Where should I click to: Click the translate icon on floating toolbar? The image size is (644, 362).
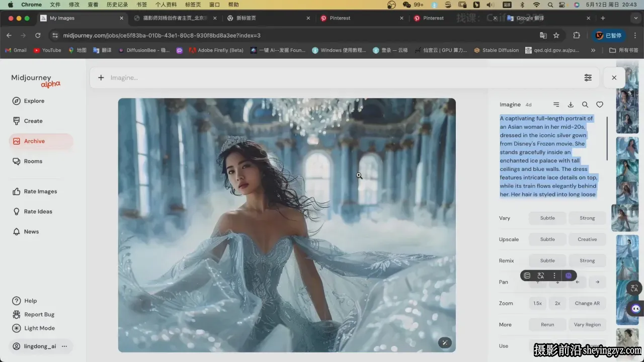coord(541,276)
